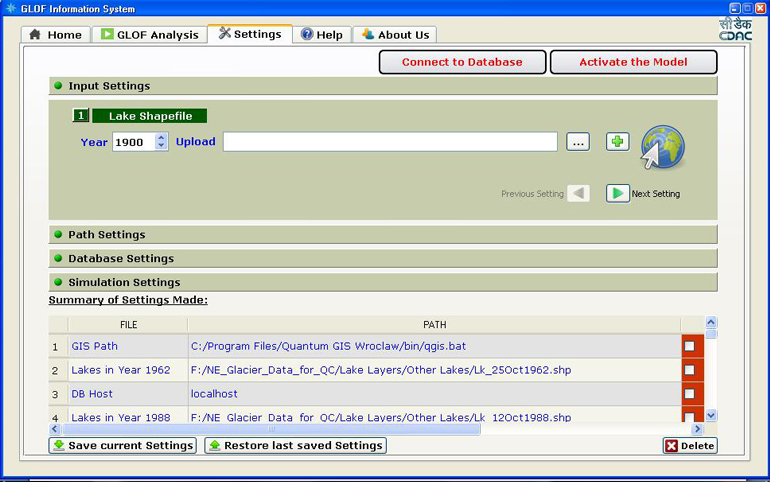Viewport: 770px width, 482px height.
Task: Switch to the GLOF Analysis tab
Action: click(149, 35)
